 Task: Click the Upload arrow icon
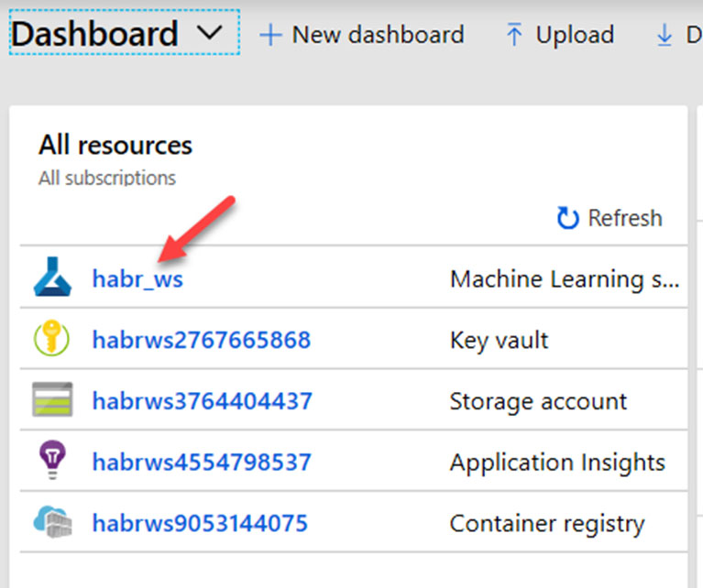tap(514, 35)
